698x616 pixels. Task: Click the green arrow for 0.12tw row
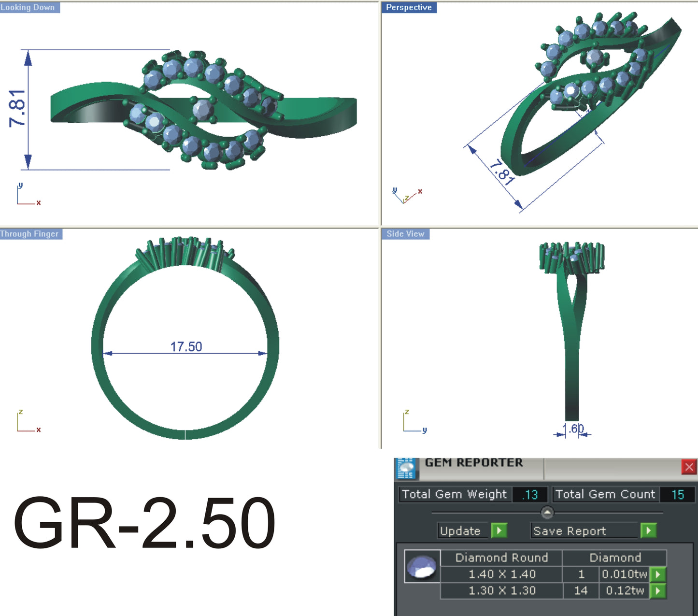(658, 591)
